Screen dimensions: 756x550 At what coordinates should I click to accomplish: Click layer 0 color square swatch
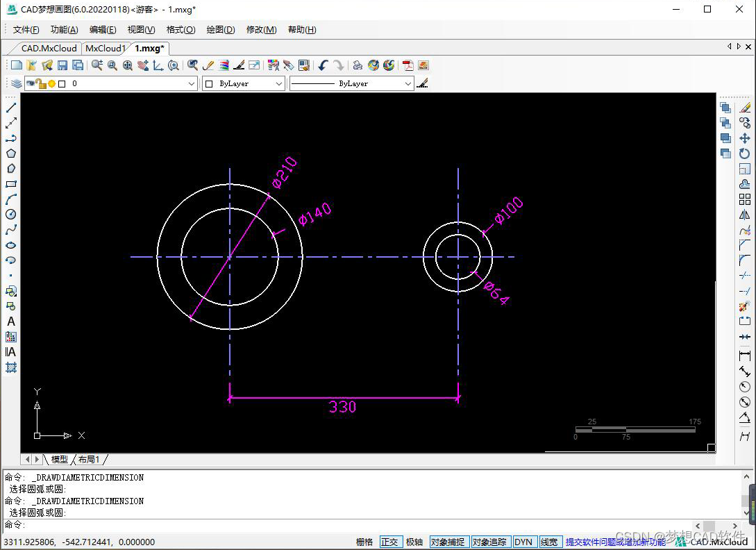tap(62, 84)
